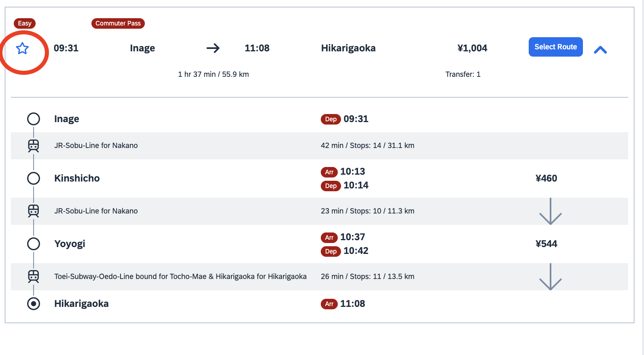Click the Dep badge next to 10:14

330,186
